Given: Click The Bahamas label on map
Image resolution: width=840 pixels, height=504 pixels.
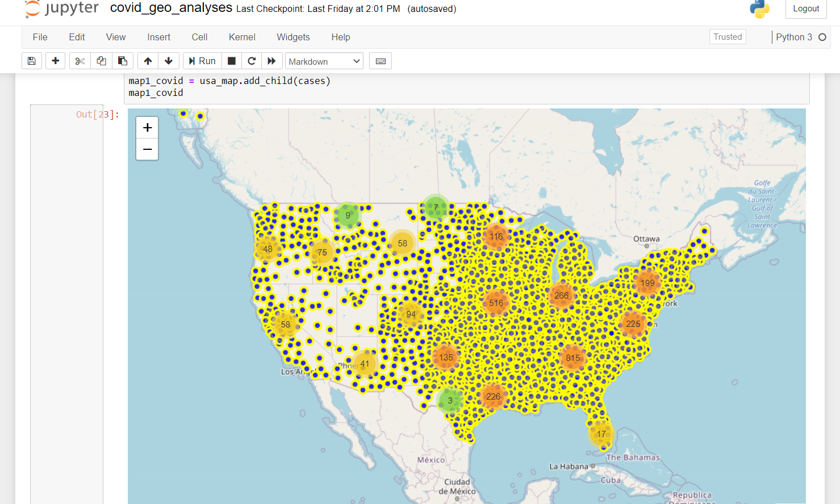Looking at the screenshot, I should (633, 457).
